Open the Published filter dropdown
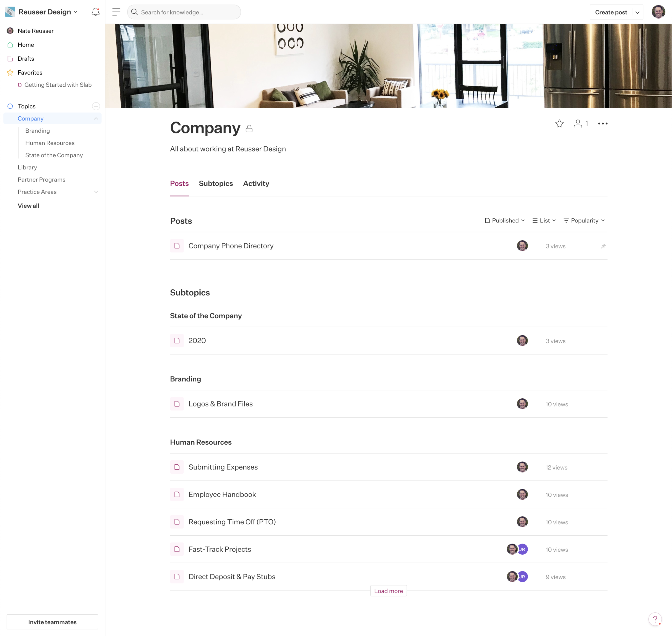This screenshot has width=672, height=636. (x=504, y=220)
